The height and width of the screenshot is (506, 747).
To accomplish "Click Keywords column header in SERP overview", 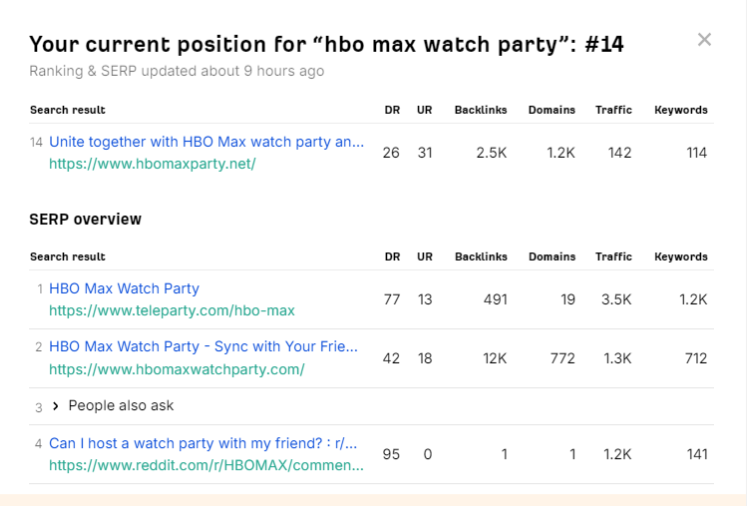I will pyautogui.click(x=681, y=257).
